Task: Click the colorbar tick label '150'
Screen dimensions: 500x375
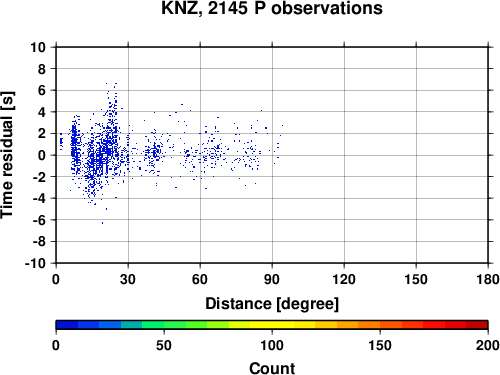Action: (380, 345)
